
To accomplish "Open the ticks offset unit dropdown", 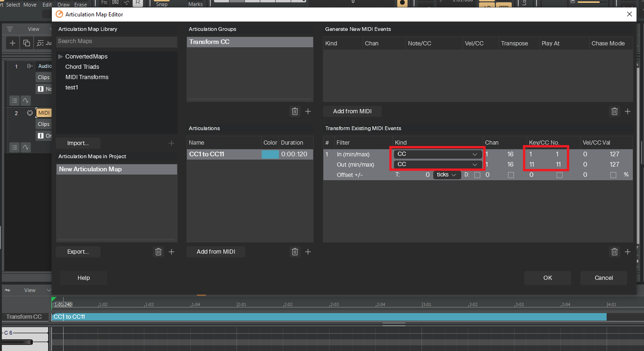I will (447, 175).
